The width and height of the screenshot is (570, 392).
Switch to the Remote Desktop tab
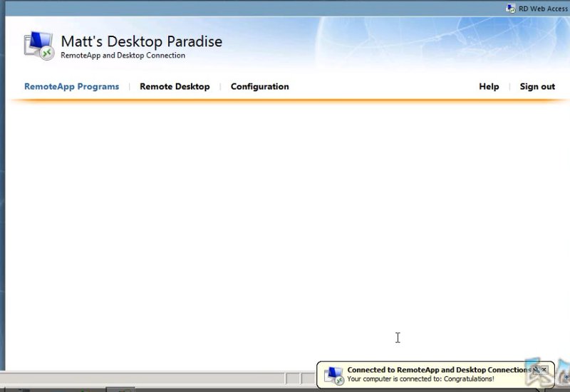coord(175,86)
